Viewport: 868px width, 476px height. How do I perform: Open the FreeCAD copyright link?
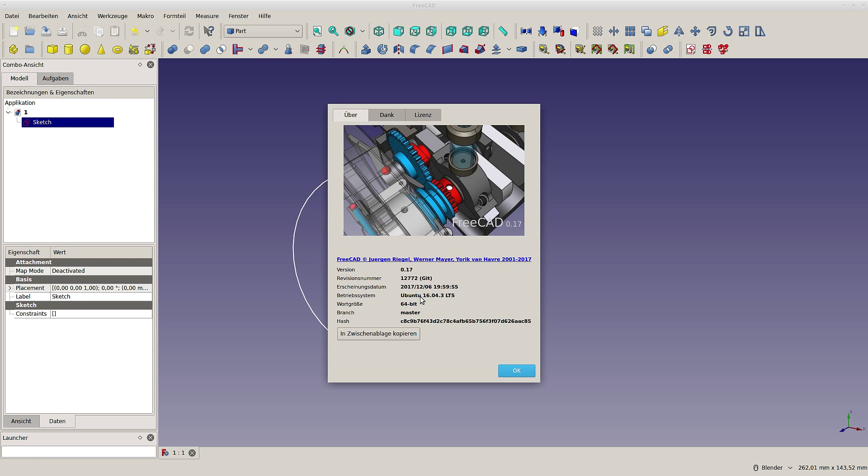434,259
